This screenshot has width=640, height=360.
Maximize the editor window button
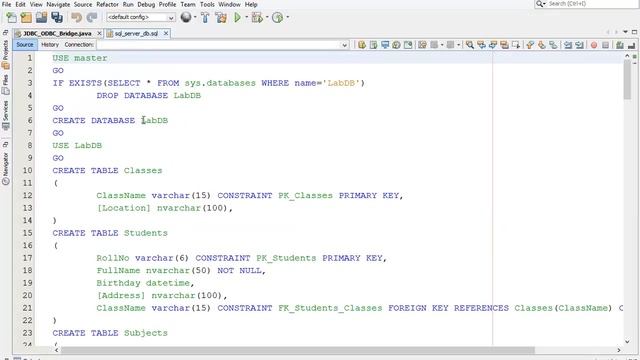[634, 32]
